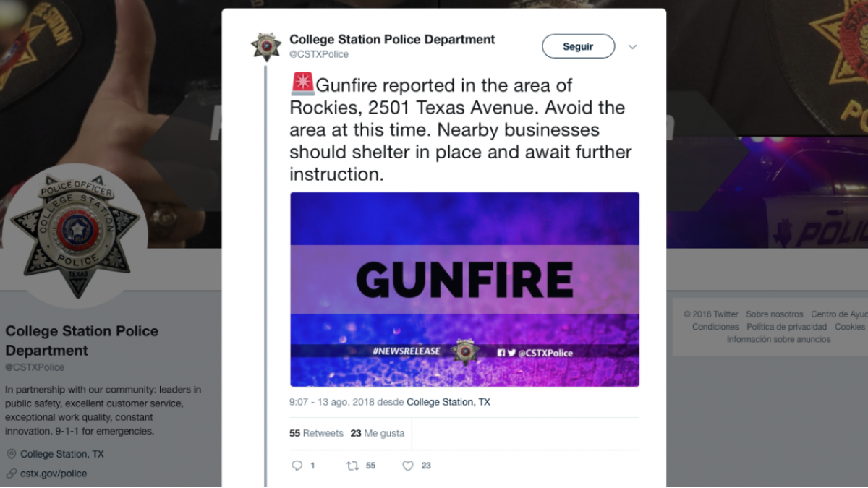Open the cstx.gov/police website link
Screen dimensions: 868x488
coord(54,474)
